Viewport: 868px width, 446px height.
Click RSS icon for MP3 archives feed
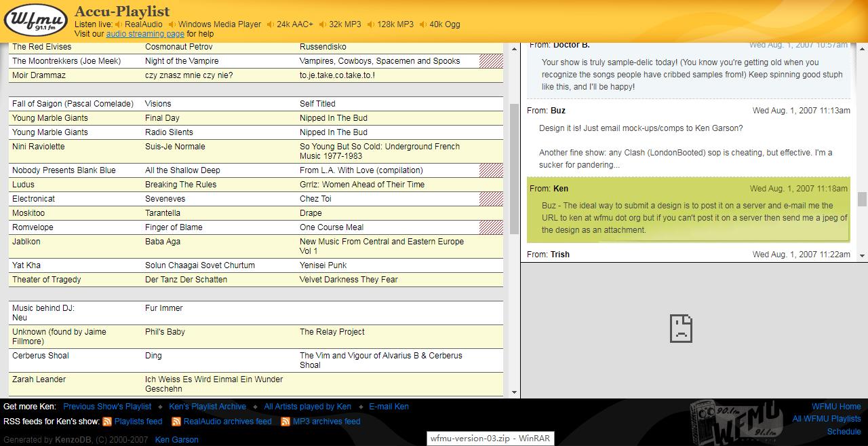click(285, 422)
